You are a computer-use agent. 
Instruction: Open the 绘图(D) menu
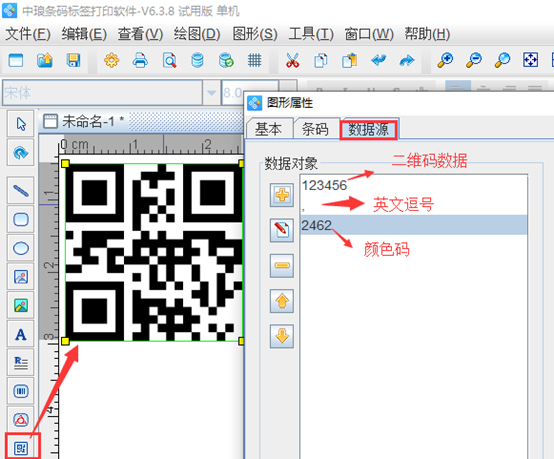point(197,34)
